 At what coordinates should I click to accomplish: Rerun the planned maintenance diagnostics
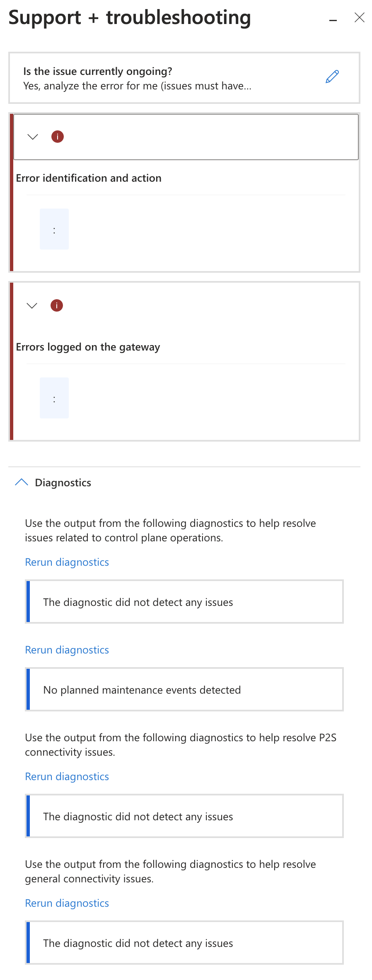67,650
